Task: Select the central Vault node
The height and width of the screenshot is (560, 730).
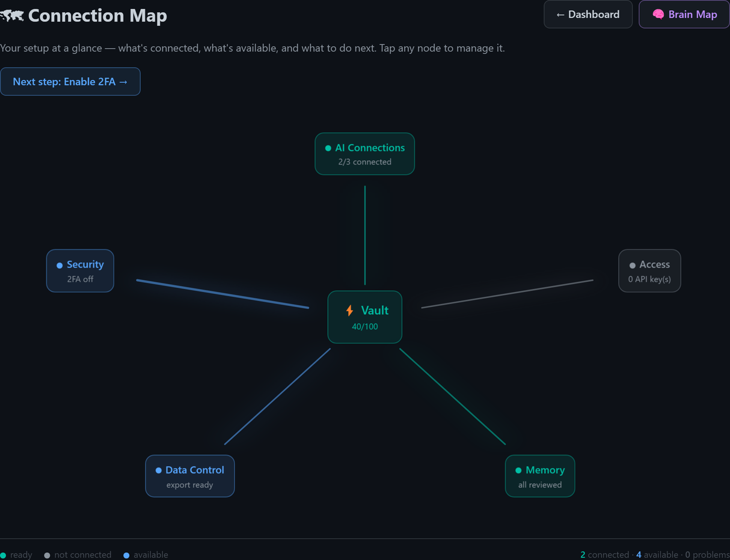Action: 364,317
